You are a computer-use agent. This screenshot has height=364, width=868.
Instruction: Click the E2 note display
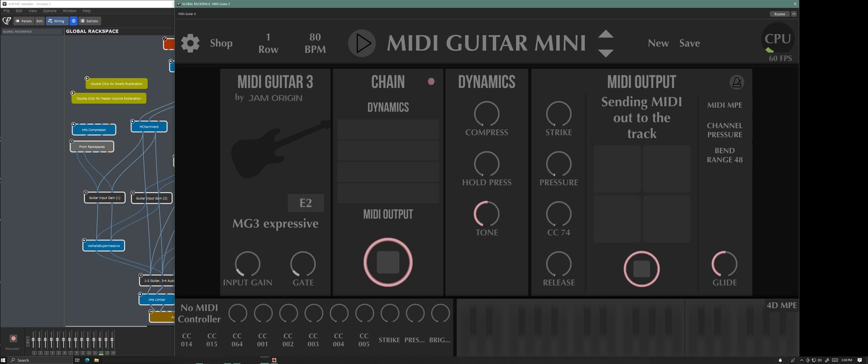click(x=306, y=203)
